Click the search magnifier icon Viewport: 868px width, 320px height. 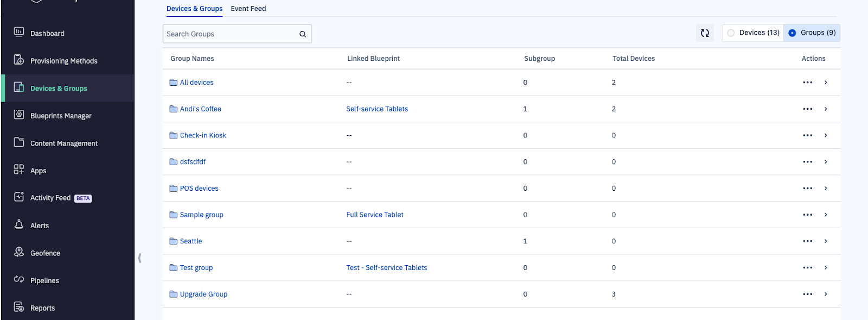click(303, 34)
